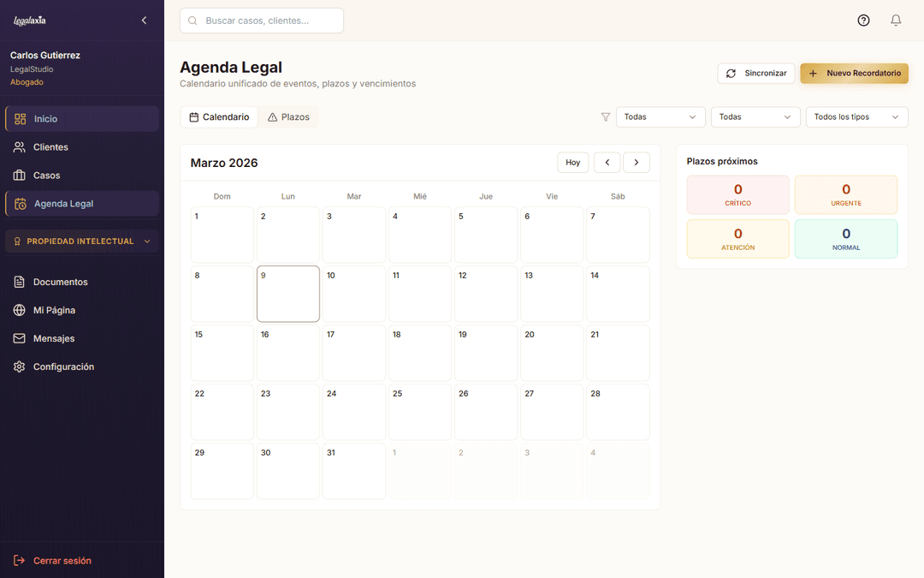Switch to the Calendario tab
Viewport: 924px width, 578px height.
click(x=219, y=116)
